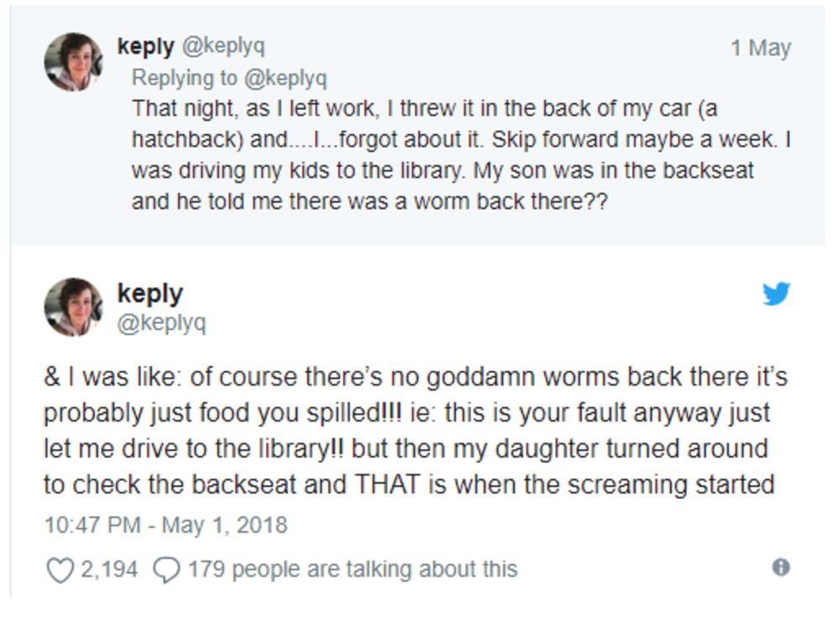Click the Twitter bird logo icon
Viewport: 840px width, 621px height.
tap(776, 294)
